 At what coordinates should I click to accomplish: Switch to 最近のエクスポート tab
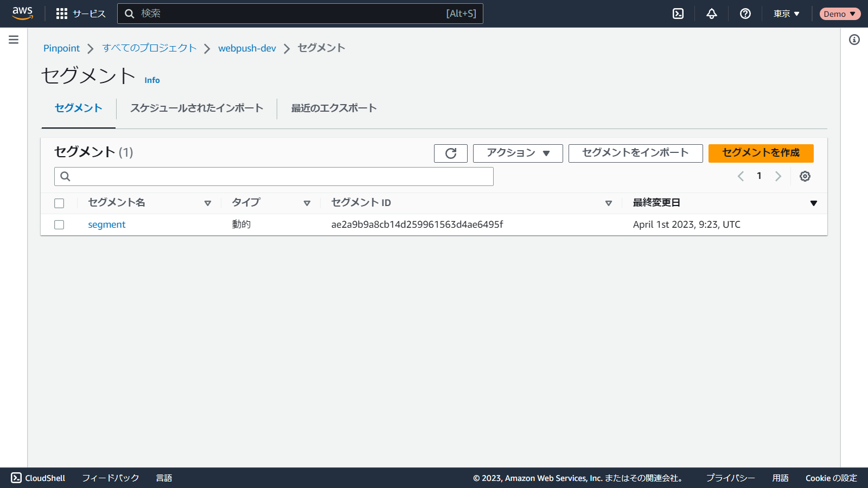pyautogui.click(x=334, y=108)
